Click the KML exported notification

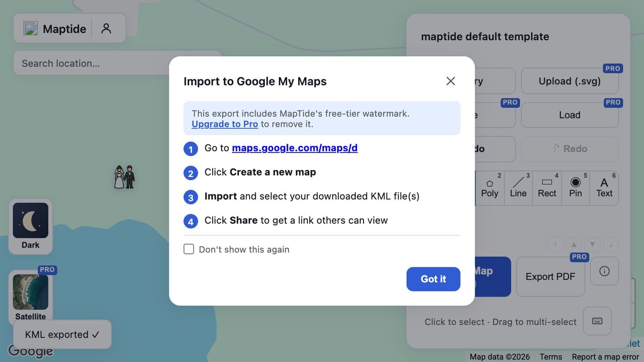click(62, 334)
